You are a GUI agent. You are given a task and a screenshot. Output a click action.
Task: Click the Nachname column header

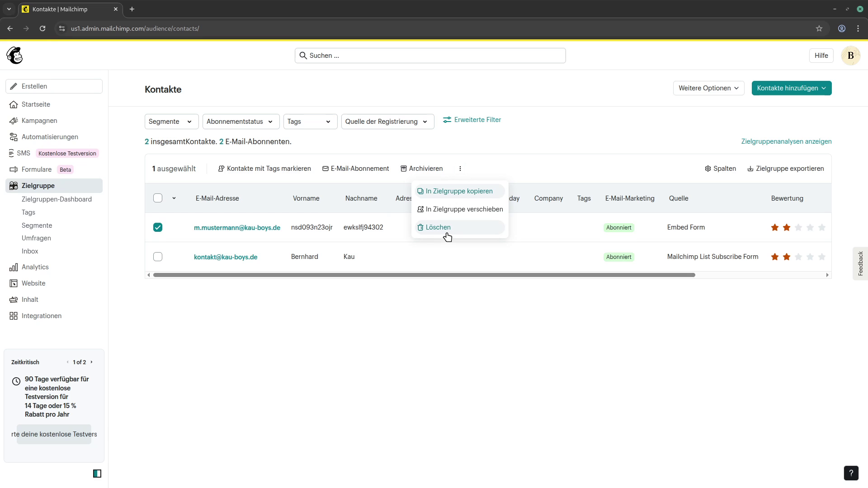pyautogui.click(x=361, y=198)
